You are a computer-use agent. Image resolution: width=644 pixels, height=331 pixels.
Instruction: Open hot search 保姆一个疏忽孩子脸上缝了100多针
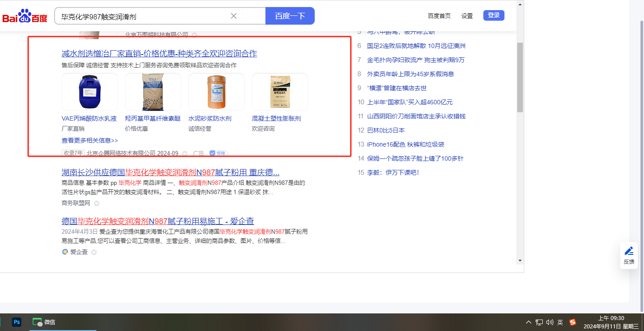[415, 158]
